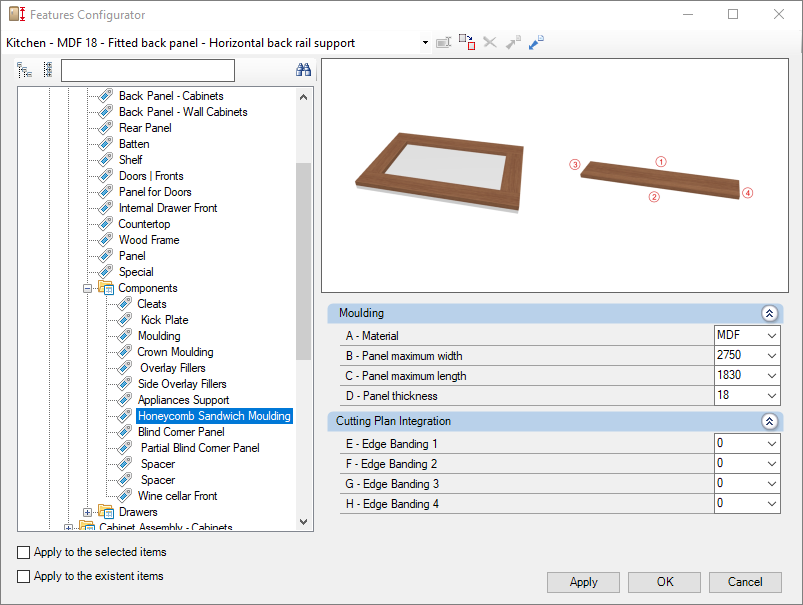
Task: Click the tag icon beside Appliances Support
Action: click(124, 400)
